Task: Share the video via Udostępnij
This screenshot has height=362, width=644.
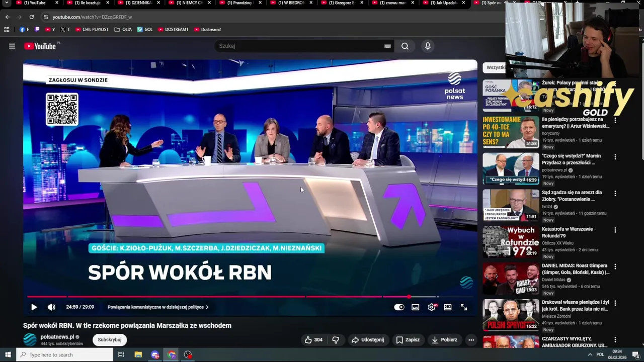Action: pyautogui.click(x=368, y=340)
